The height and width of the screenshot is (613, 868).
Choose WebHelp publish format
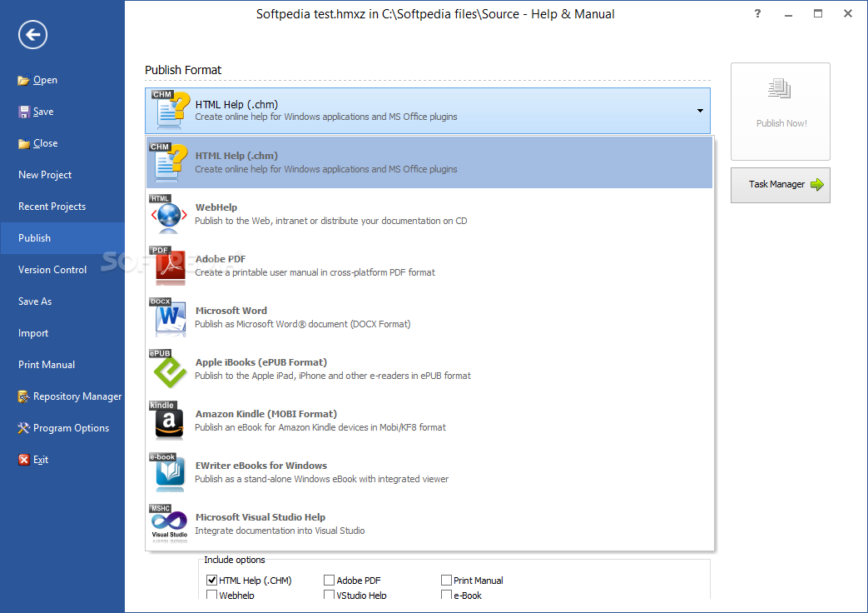pyautogui.click(x=429, y=214)
